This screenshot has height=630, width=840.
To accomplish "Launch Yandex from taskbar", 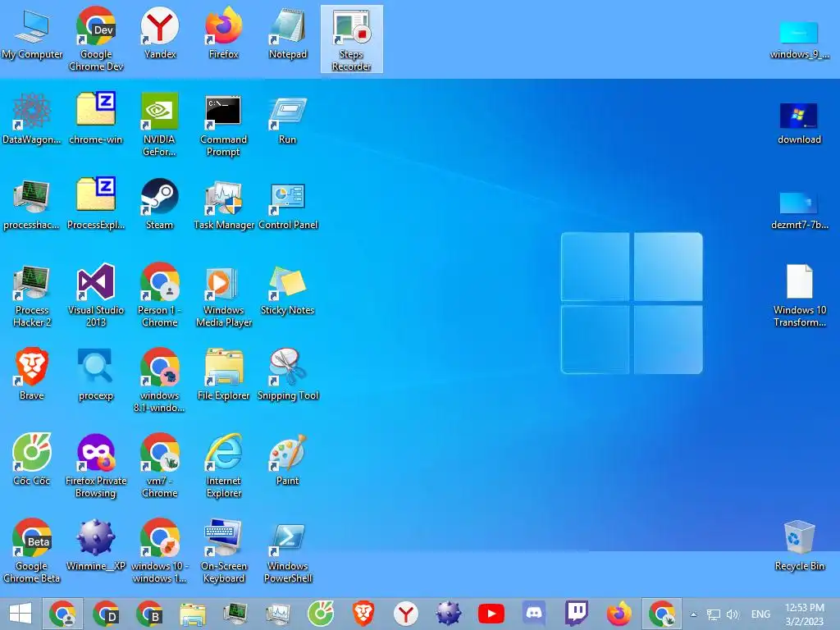I will [x=405, y=614].
